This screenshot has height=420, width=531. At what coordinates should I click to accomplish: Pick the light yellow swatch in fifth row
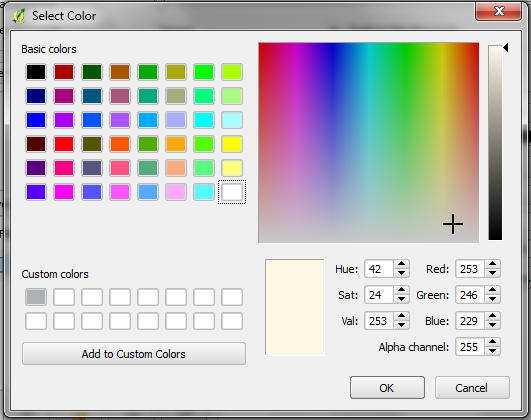(x=232, y=168)
